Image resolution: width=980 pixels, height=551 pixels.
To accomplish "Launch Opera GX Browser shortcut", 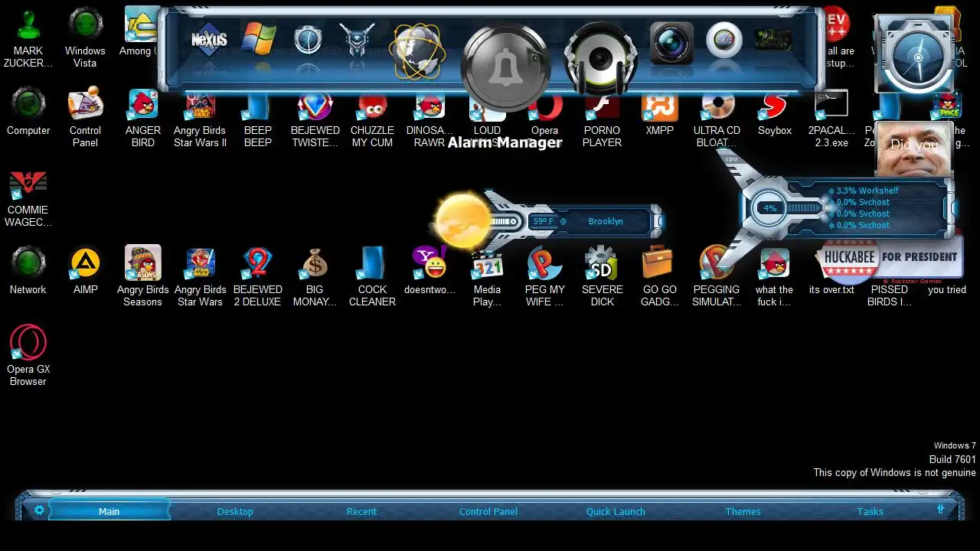I will pos(28,356).
